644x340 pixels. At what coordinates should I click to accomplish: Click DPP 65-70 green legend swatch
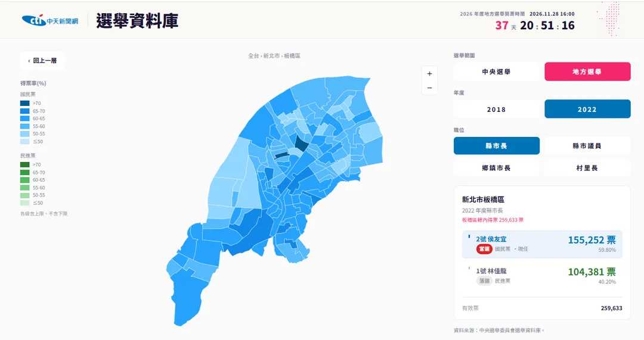(x=24, y=172)
